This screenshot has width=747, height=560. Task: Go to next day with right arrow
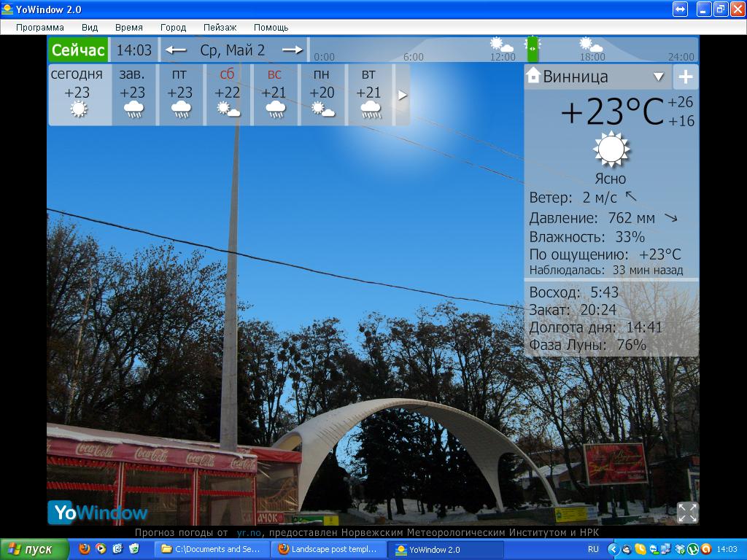(x=293, y=50)
